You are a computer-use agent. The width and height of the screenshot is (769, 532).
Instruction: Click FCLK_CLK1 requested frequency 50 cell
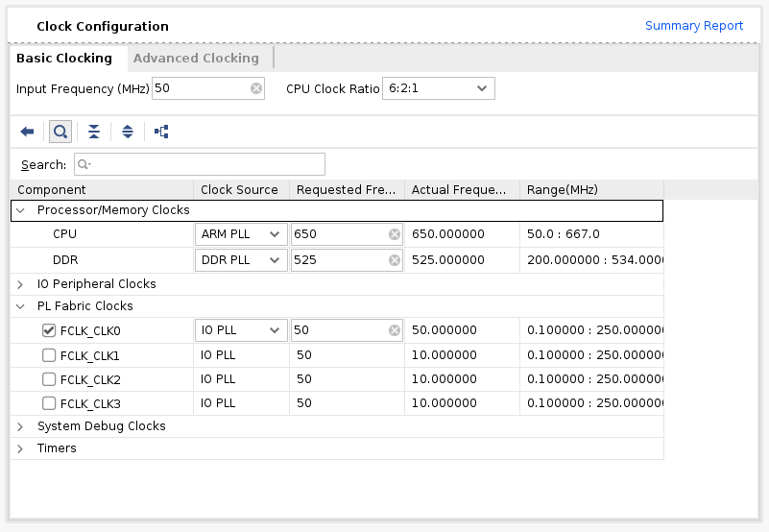[x=348, y=355]
